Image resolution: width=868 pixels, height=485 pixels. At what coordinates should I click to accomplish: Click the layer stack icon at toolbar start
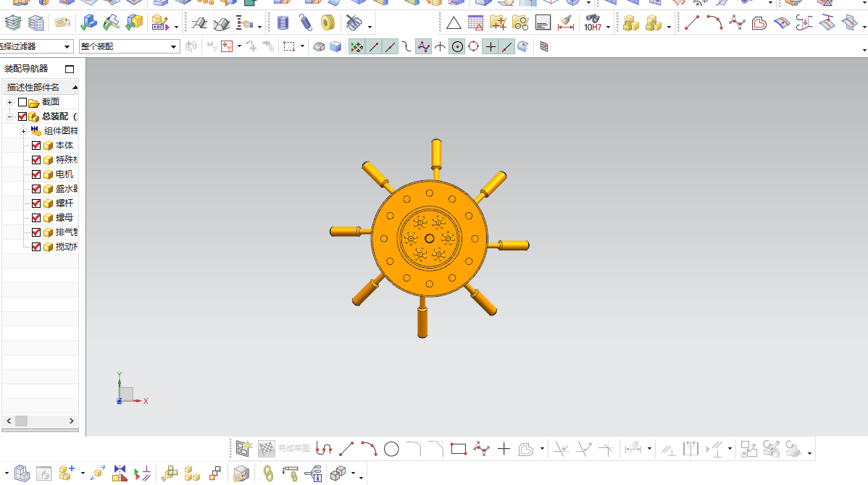point(13,22)
